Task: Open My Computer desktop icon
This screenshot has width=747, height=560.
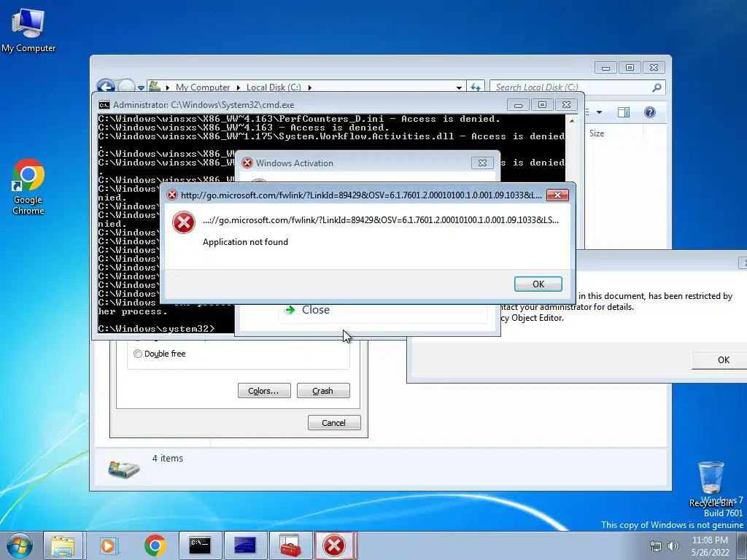Action: tap(28, 30)
